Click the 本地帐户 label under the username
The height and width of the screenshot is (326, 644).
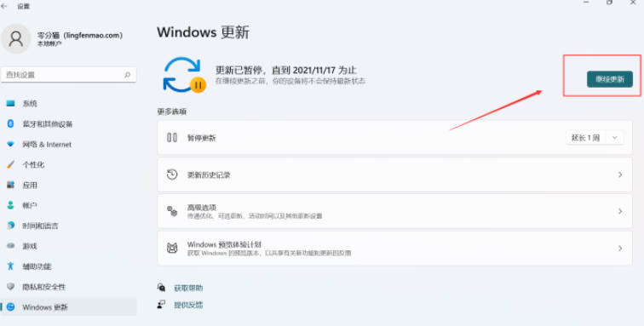tap(49, 44)
